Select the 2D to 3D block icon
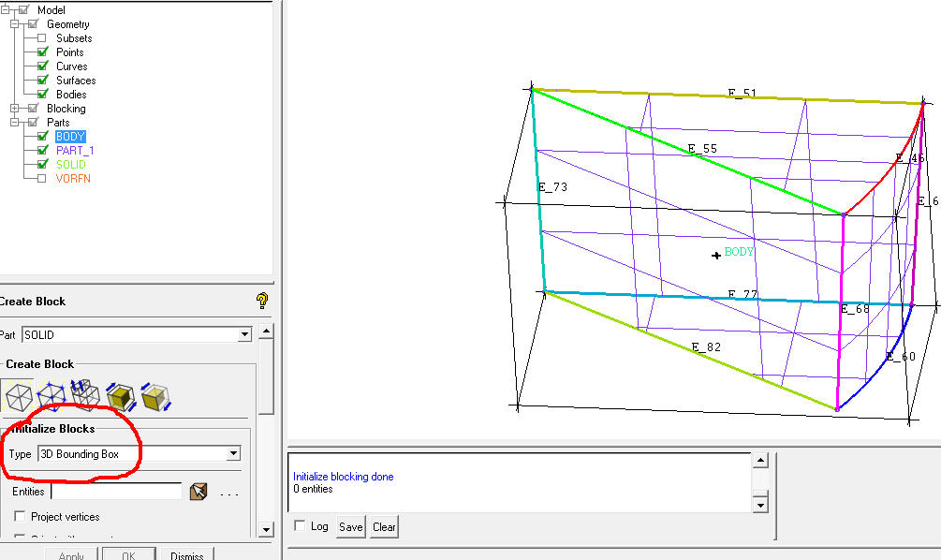941x560 pixels. point(121,397)
